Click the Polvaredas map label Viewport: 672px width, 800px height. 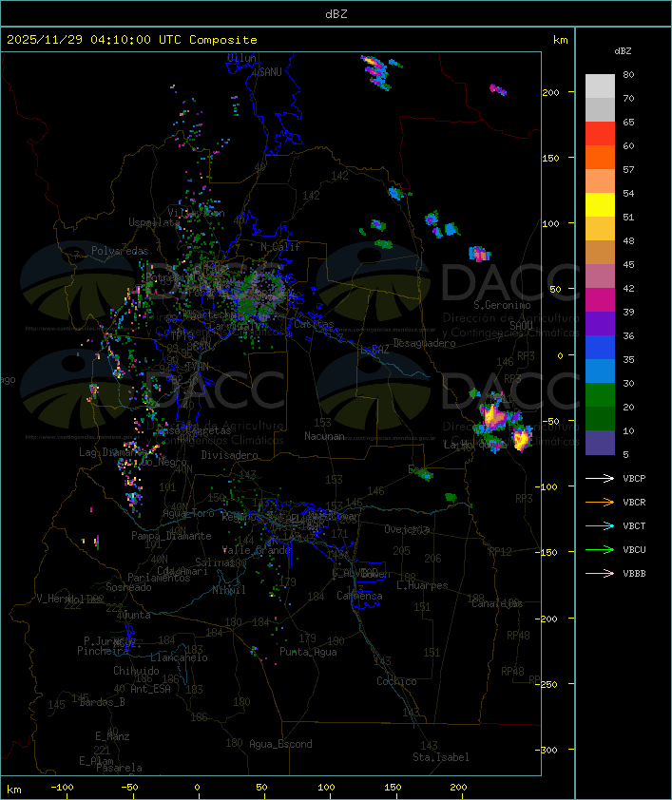120,251
